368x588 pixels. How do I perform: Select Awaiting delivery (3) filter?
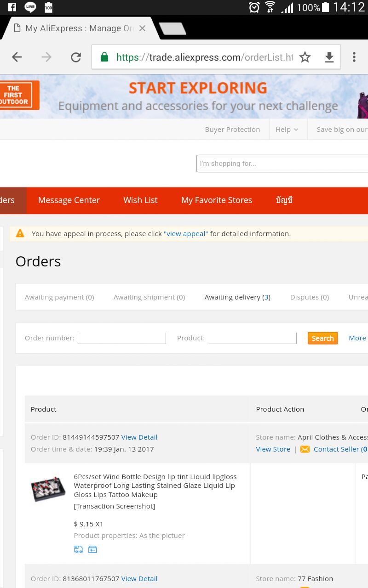pos(237,297)
